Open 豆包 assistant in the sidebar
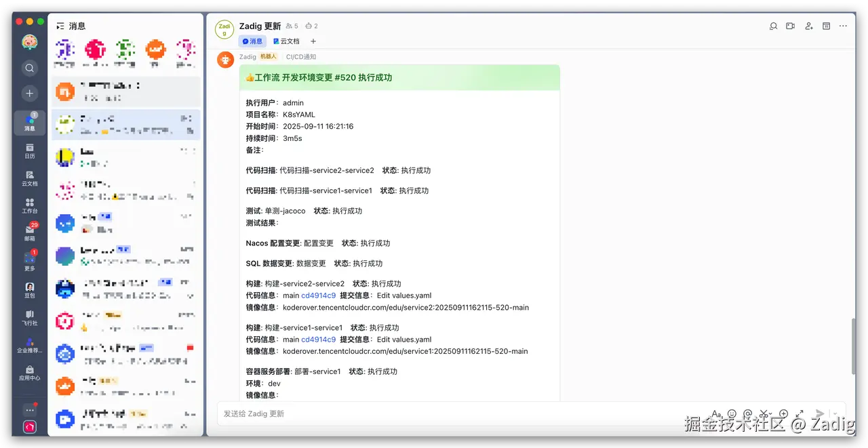868x448 pixels. 29,290
